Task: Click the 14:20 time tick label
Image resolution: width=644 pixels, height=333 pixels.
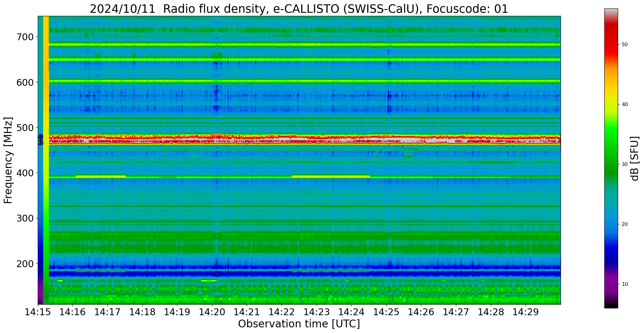Action: [212, 312]
